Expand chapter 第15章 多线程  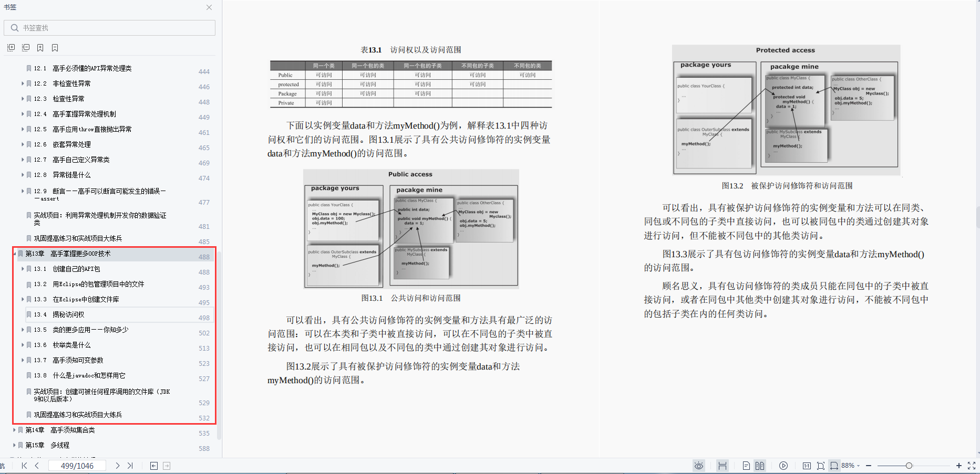pyautogui.click(x=14, y=445)
